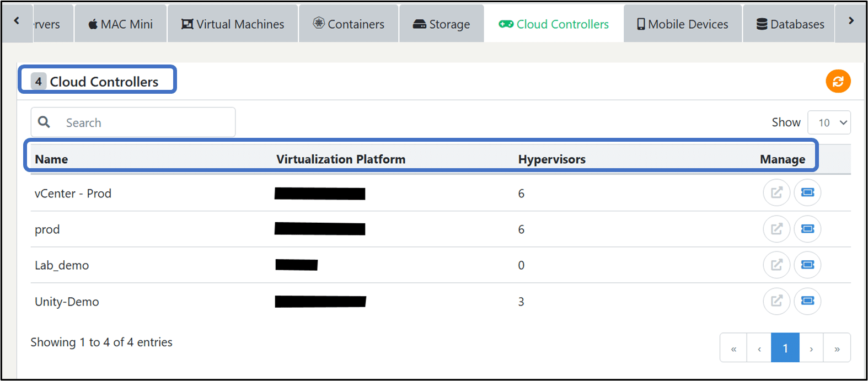Sort by Virtualization Platform column header
Image resolution: width=868 pixels, height=381 pixels.
tap(341, 159)
